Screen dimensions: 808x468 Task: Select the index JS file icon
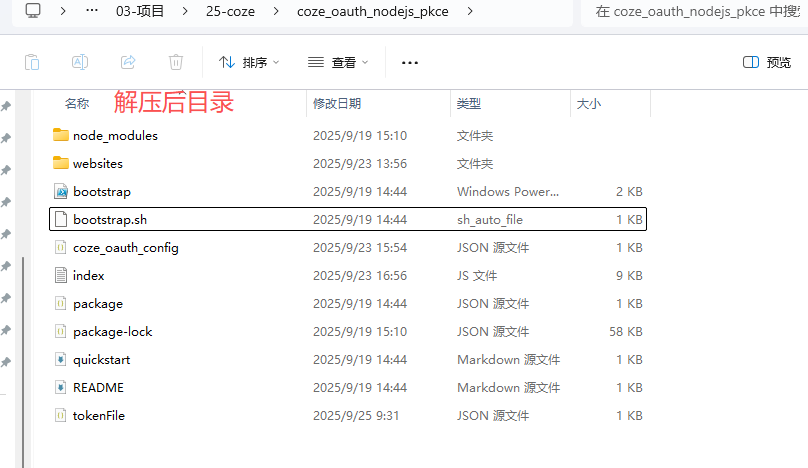(x=61, y=275)
